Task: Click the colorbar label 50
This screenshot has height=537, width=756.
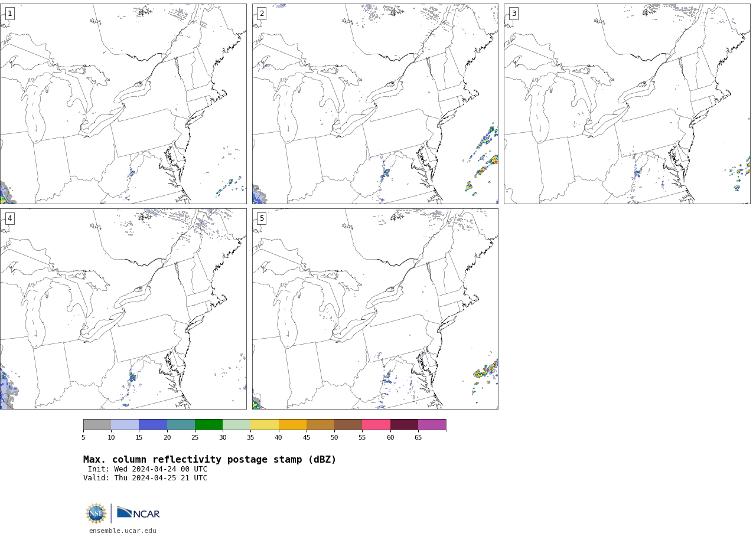Action: (x=334, y=437)
